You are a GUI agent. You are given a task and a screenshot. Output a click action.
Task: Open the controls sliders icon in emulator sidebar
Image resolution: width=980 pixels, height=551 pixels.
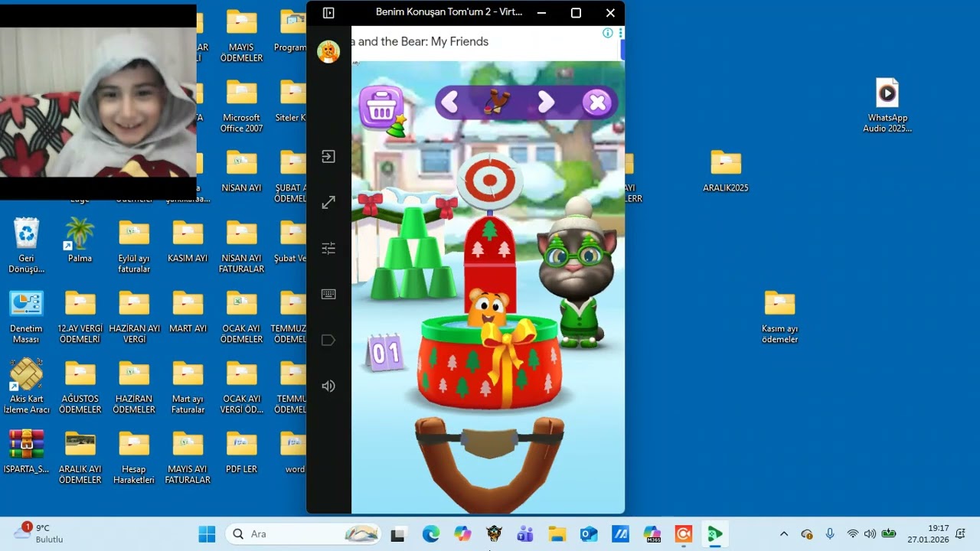point(328,249)
